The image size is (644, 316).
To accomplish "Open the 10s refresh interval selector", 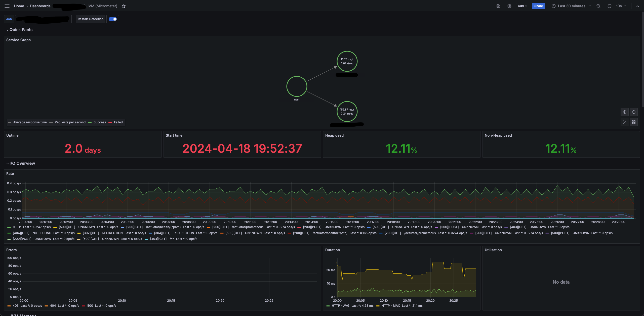I will click(x=621, y=6).
